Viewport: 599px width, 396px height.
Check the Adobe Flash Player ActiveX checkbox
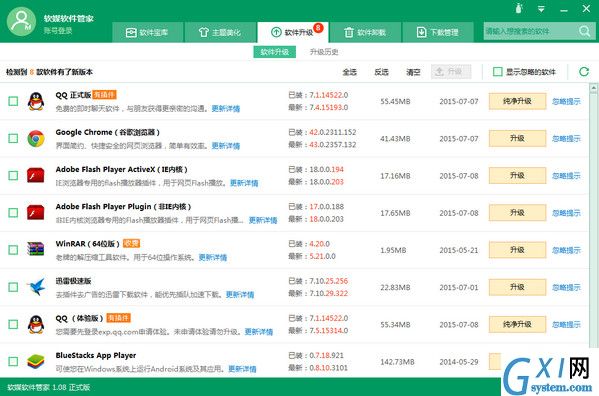[x=13, y=176]
